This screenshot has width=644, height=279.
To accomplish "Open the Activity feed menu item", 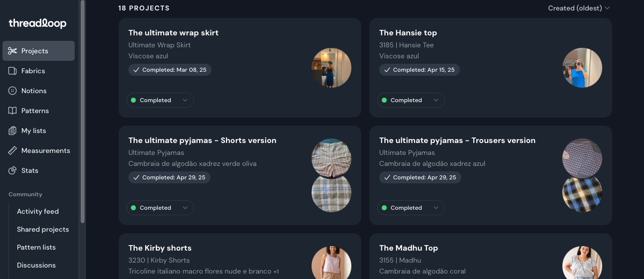I will tap(38, 211).
